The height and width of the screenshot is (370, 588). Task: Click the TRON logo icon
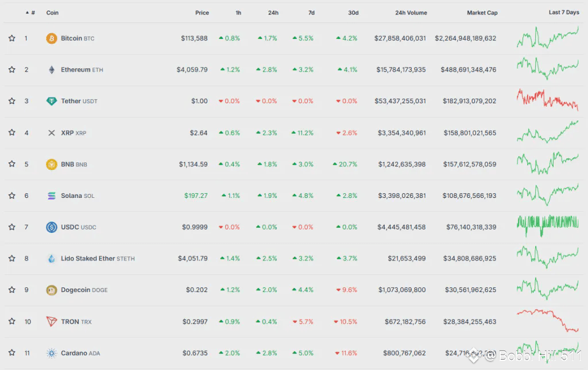coord(52,322)
